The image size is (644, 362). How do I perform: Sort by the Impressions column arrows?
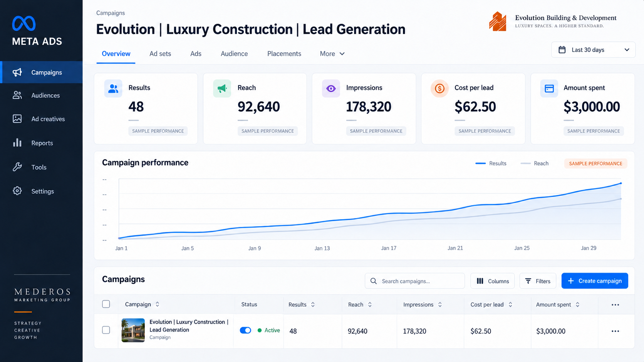coord(440,304)
